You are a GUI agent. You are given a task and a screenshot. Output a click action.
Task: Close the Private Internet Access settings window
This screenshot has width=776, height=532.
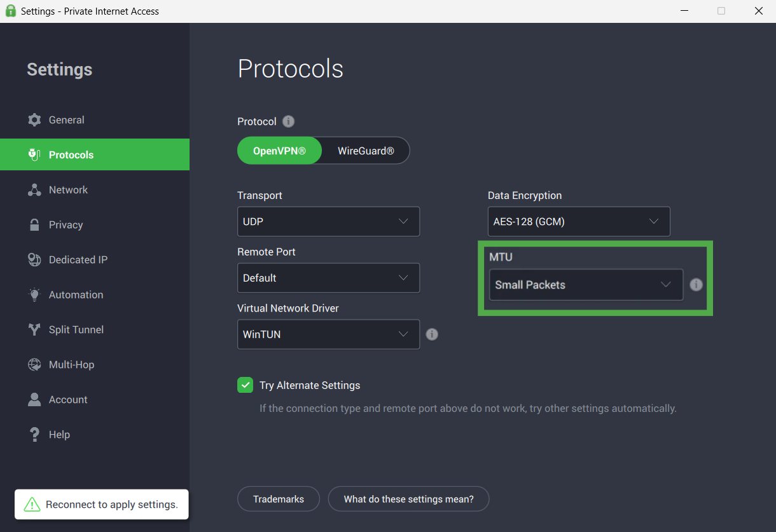pyautogui.click(x=758, y=11)
